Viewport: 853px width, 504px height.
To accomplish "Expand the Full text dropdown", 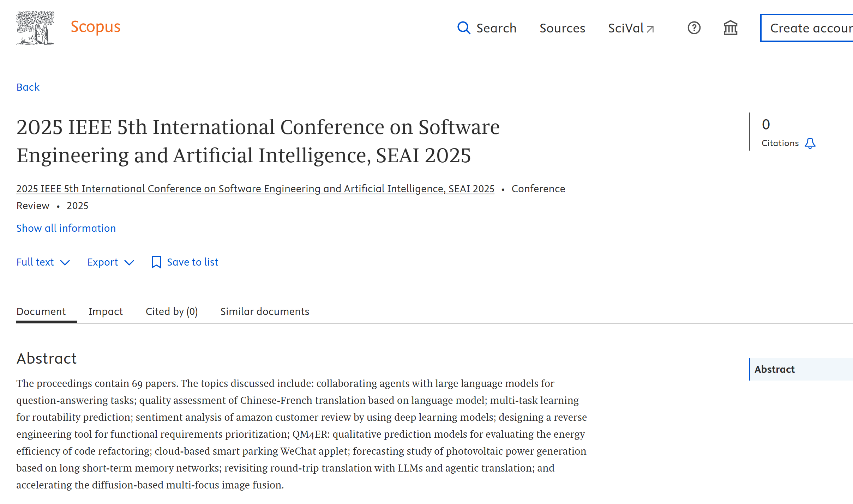I will (x=43, y=262).
